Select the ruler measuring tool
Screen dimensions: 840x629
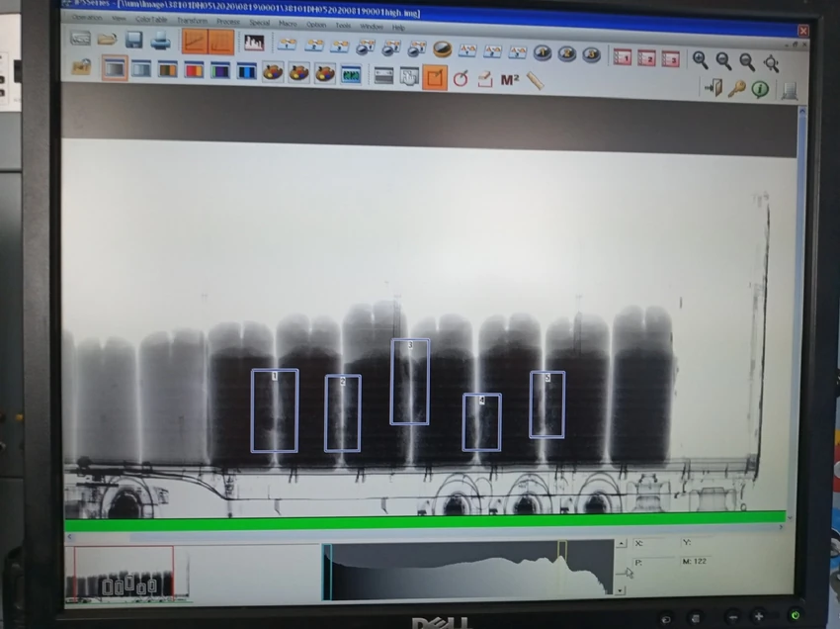[x=536, y=81]
